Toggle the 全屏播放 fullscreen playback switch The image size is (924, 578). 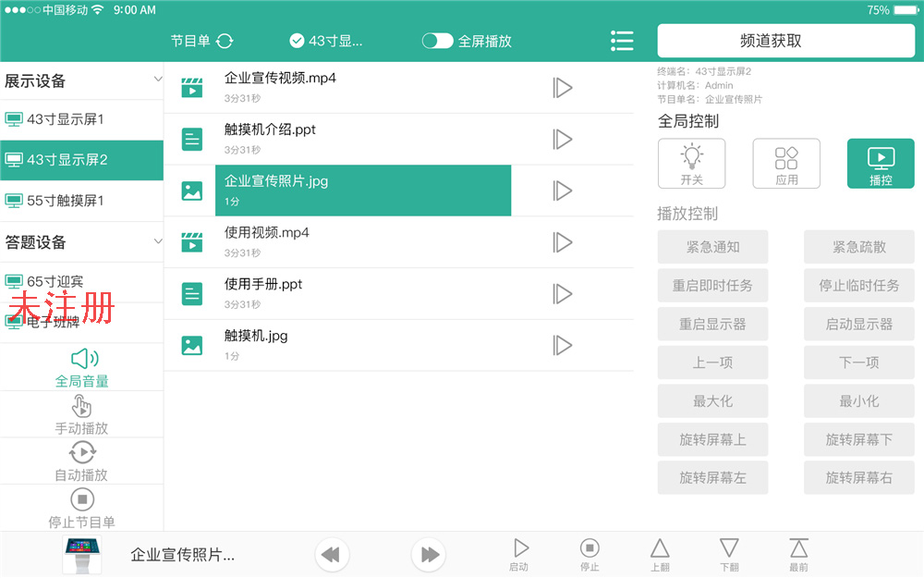point(437,41)
